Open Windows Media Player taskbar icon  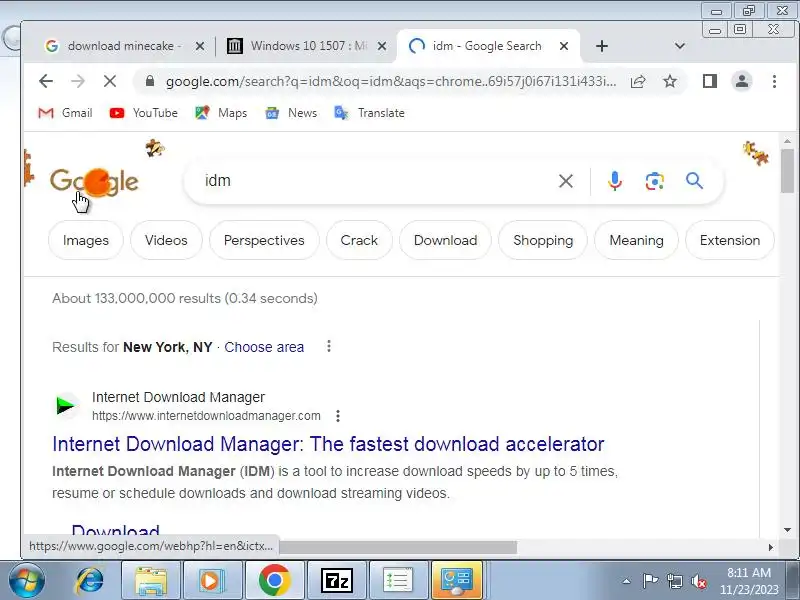[x=211, y=581]
